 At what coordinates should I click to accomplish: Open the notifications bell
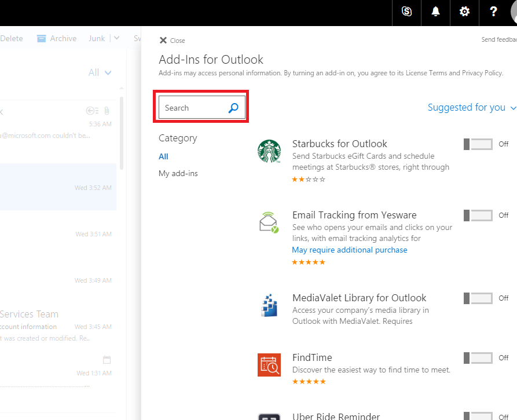[x=435, y=12]
